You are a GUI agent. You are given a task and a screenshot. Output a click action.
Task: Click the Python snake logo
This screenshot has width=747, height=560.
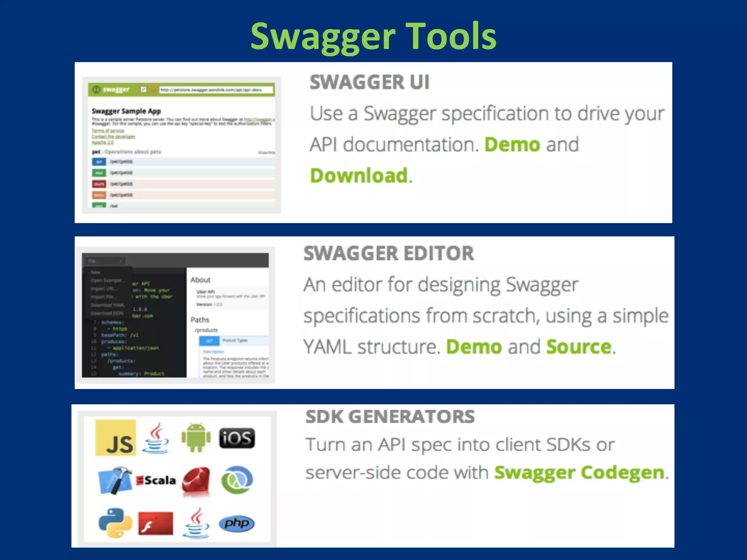click(115, 523)
